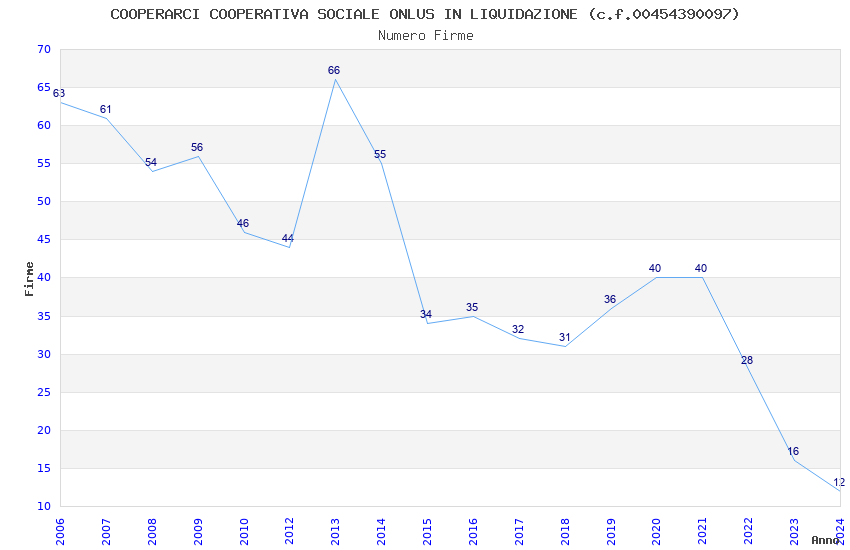Screen dimensions: 850x550
Task: Click the Numero Firme subtitle
Action: tap(426, 36)
